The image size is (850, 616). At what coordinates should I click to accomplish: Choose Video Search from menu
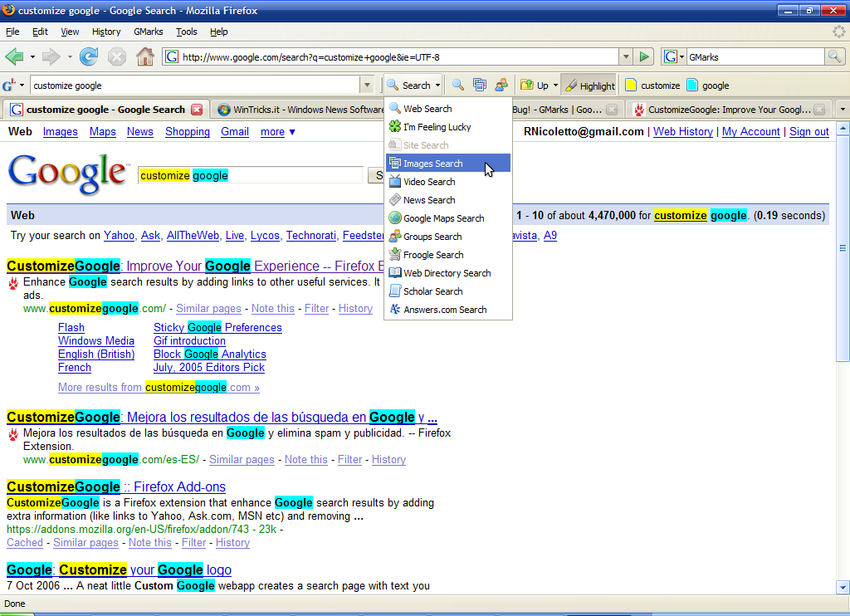pos(448,182)
